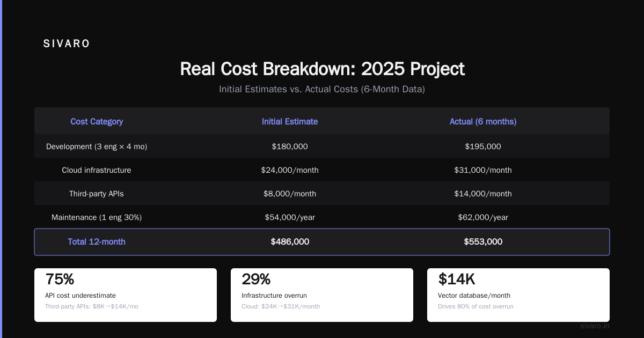Click the 'Real Cost Breakdown: 2025 Project' title
This screenshot has height=338, width=644.
tap(322, 69)
